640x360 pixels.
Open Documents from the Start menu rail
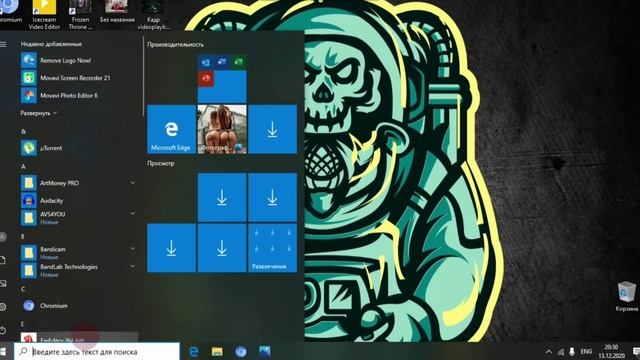click(x=3, y=260)
